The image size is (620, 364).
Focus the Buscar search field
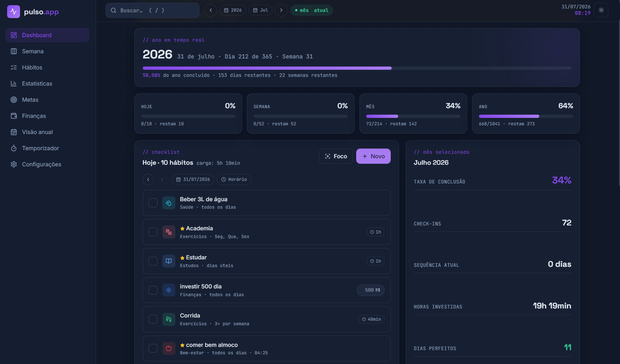152,10
